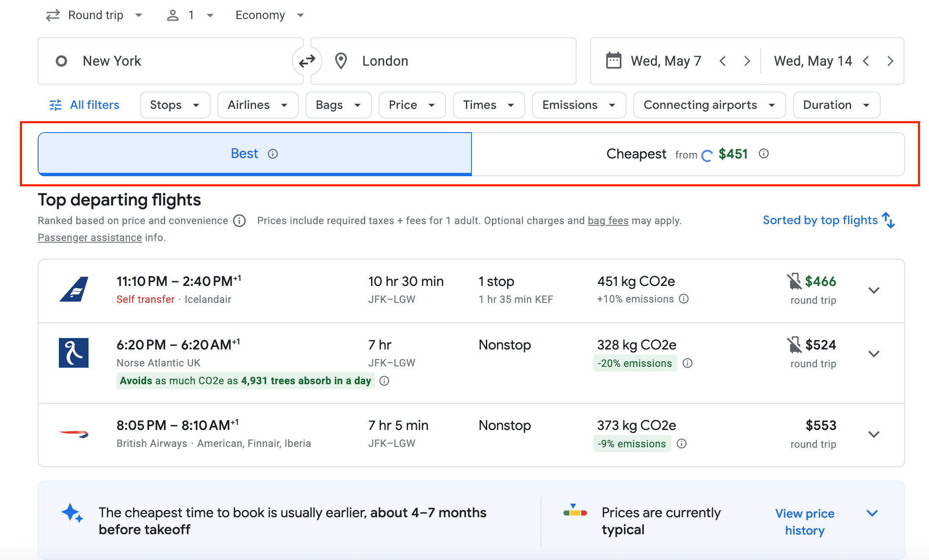Click the price level gauge icon
The height and width of the screenshot is (560, 929).
point(575,510)
